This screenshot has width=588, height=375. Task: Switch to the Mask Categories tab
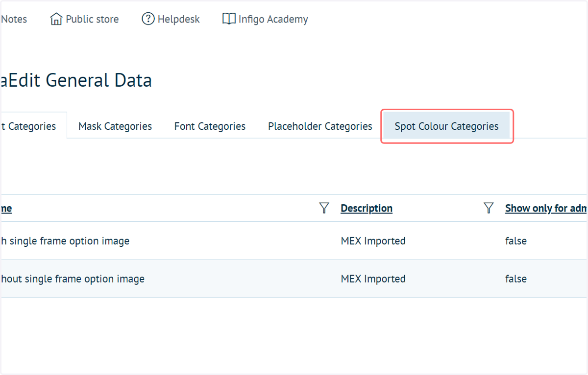[115, 126]
